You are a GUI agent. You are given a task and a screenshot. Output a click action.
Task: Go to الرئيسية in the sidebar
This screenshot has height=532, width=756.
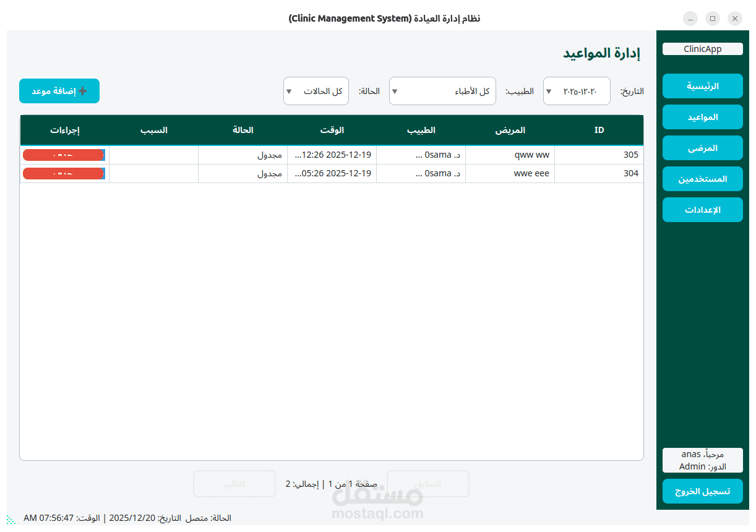tap(702, 85)
